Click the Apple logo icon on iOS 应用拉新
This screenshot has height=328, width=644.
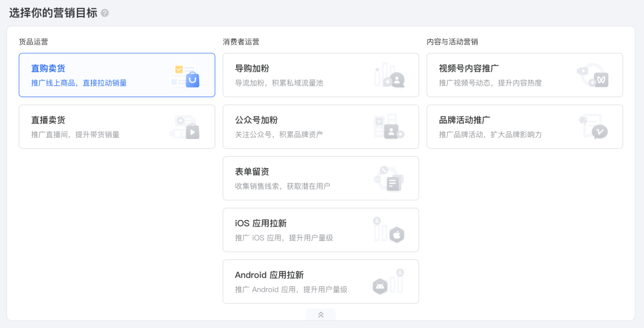pos(397,235)
